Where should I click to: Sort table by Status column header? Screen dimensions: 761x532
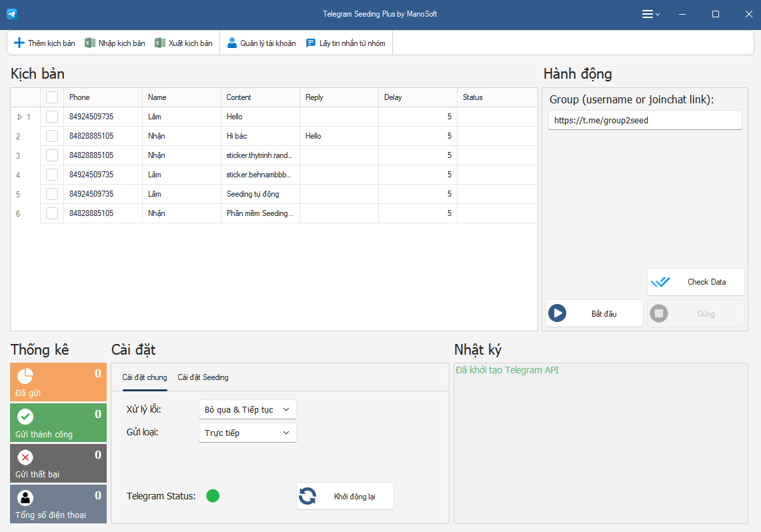click(497, 97)
